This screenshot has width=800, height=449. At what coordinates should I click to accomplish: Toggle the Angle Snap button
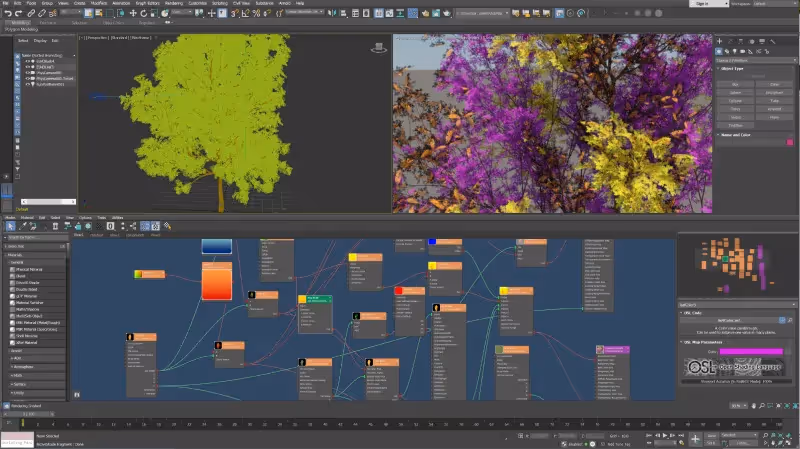click(x=245, y=13)
